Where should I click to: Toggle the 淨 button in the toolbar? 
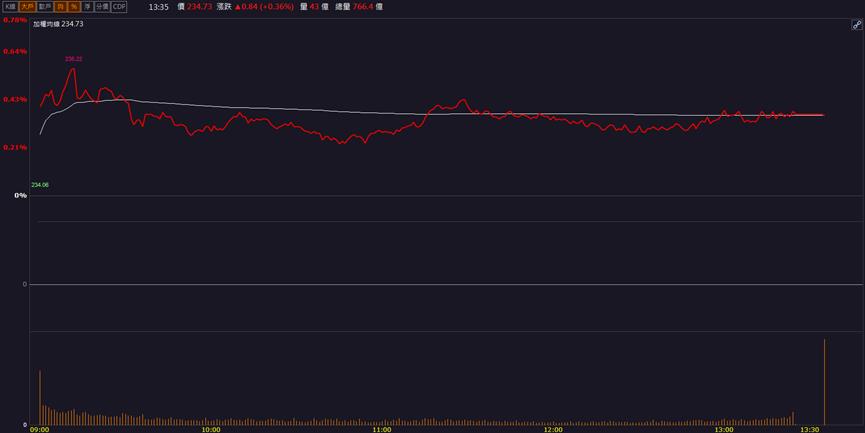point(87,7)
